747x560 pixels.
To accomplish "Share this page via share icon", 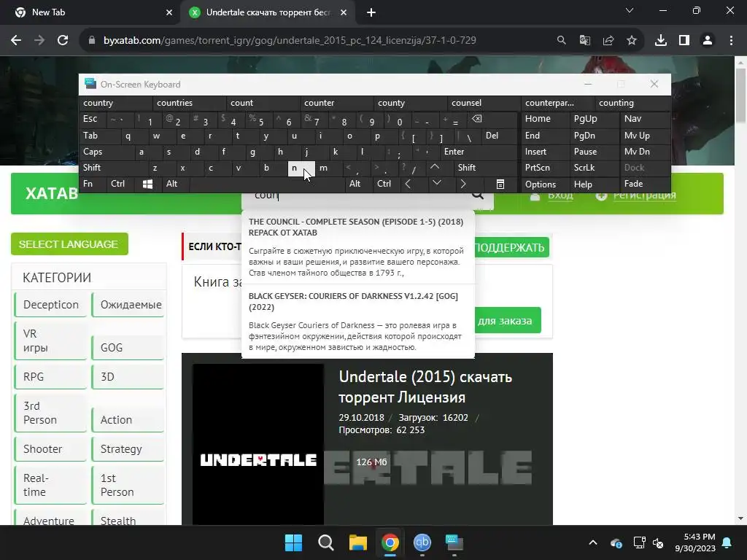I will coord(608,41).
